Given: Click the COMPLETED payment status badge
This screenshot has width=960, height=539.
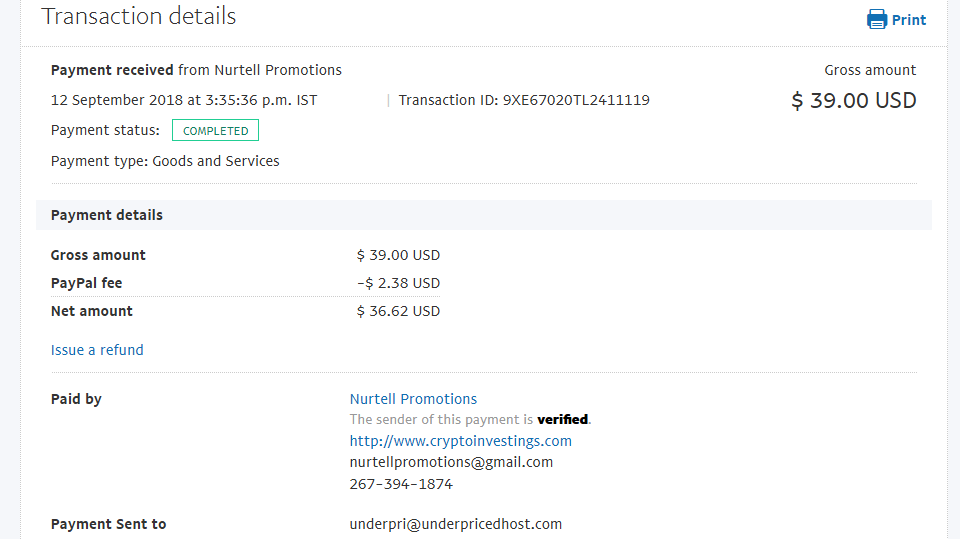Looking at the screenshot, I should point(216,130).
